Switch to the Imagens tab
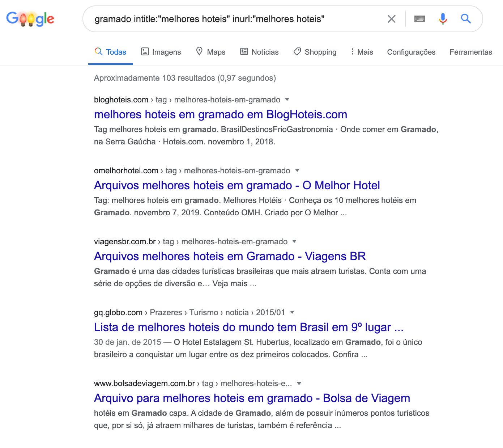Screen dimensions: 503x448 coord(161,52)
